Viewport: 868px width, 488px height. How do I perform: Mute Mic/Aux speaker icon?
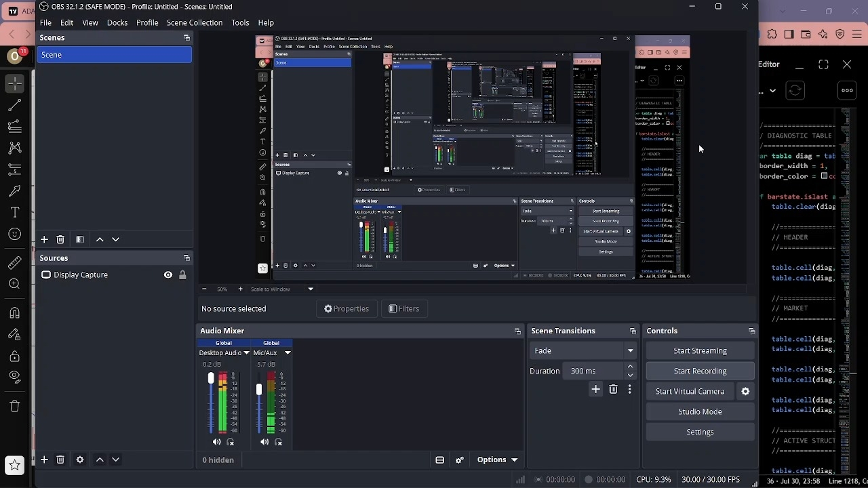pos(264,442)
